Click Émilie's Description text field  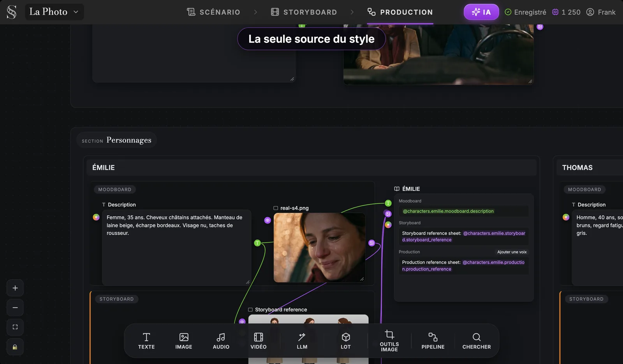(177, 248)
